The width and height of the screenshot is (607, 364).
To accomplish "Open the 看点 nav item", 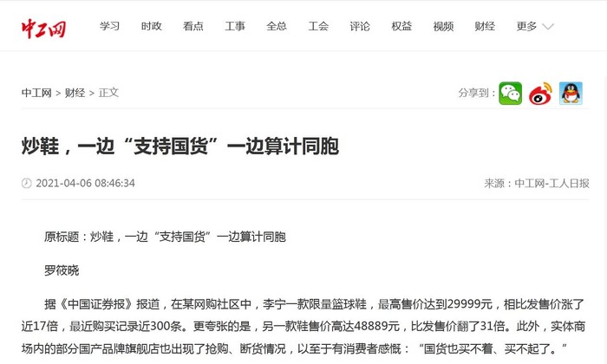I will point(193,26).
